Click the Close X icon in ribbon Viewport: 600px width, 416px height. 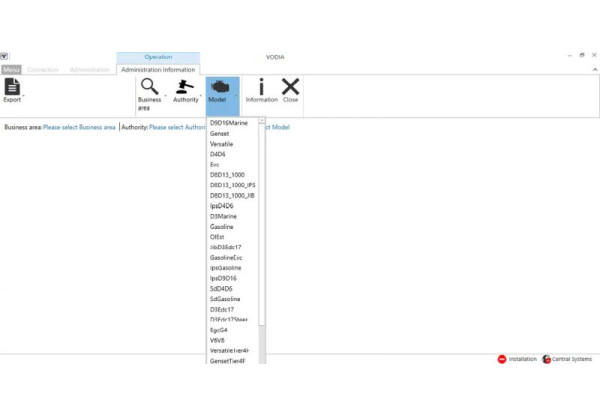pos(290,87)
